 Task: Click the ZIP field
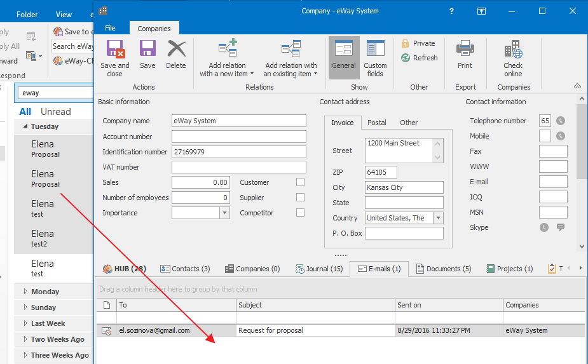(x=381, y=172)
